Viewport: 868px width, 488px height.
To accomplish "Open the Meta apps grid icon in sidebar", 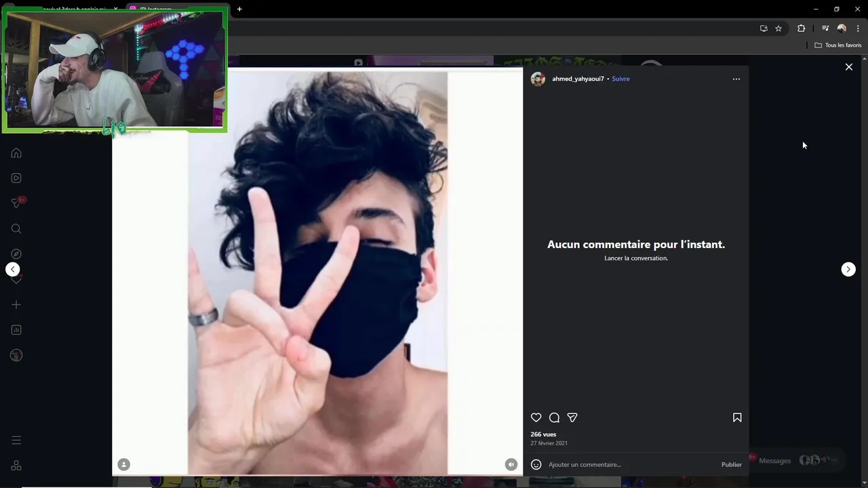I will [16, 466].
